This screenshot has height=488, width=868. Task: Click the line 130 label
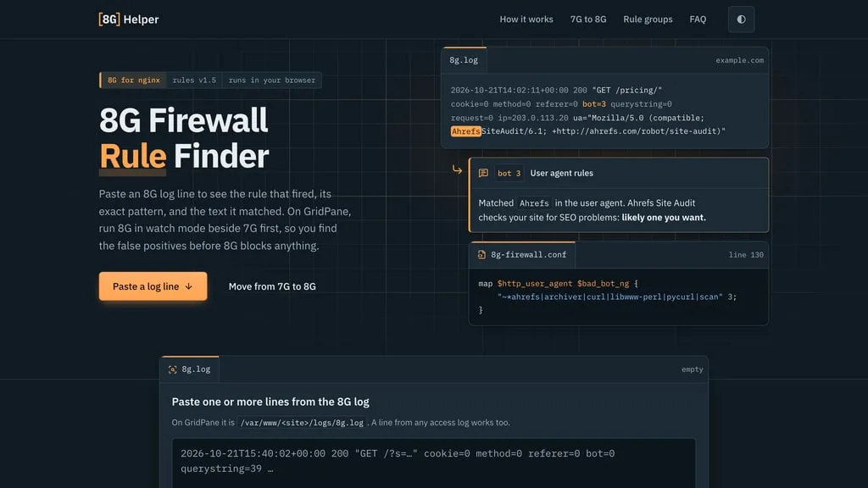click(x=746, y=255)
